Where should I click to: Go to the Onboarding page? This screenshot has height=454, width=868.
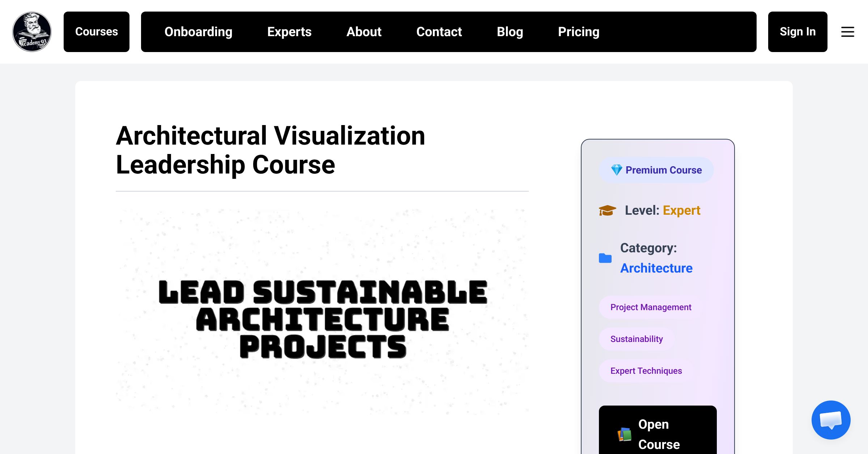(x=198, y=32)
